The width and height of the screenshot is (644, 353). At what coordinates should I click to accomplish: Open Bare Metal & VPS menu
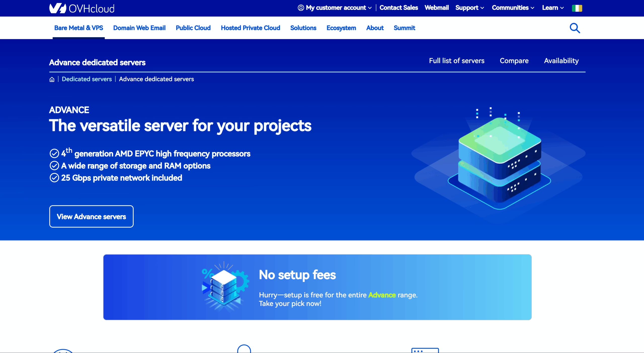click(x=78, y=28)
